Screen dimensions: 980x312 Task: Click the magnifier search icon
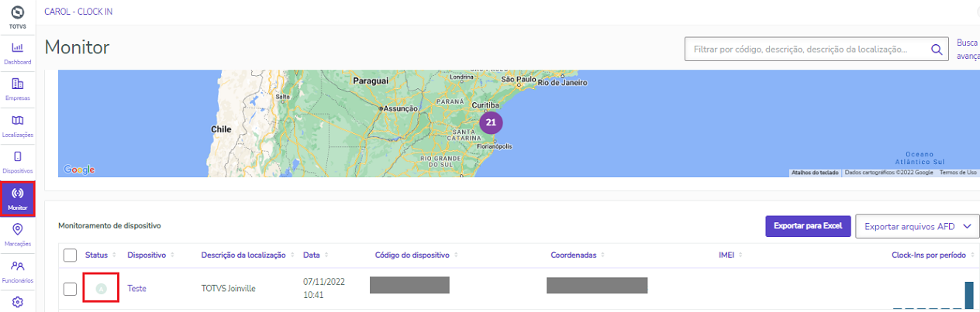937,50
